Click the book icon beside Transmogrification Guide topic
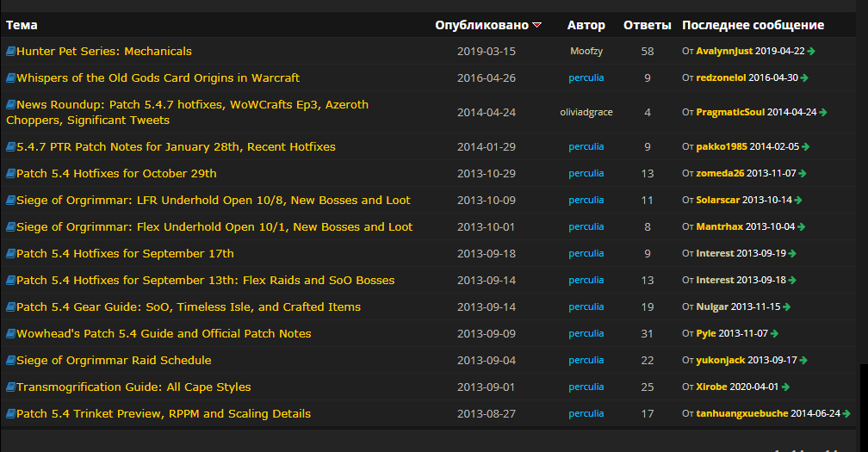 [x=10, y=387]
